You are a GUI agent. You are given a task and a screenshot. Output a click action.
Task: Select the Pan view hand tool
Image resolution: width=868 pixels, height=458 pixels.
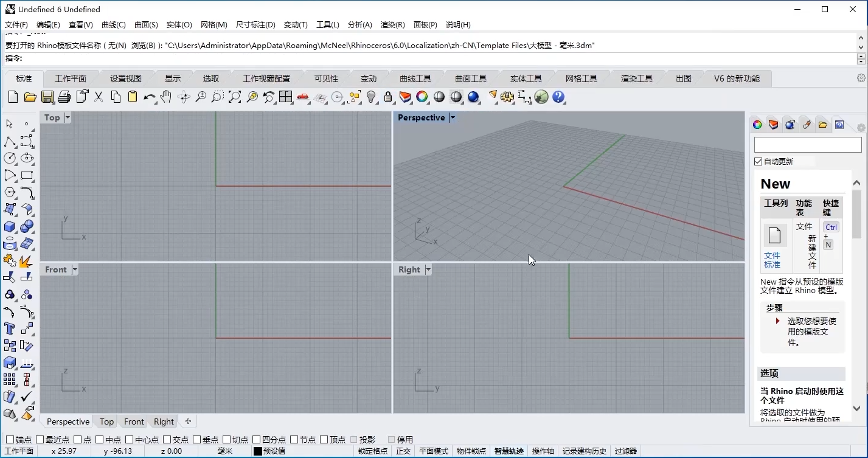[166, 97]
